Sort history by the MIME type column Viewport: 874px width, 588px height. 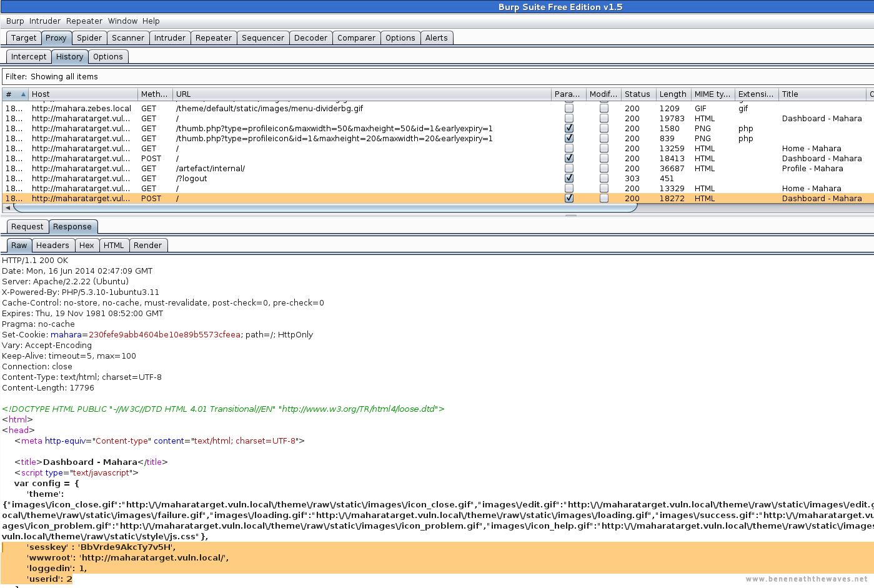tap(712, 94)
